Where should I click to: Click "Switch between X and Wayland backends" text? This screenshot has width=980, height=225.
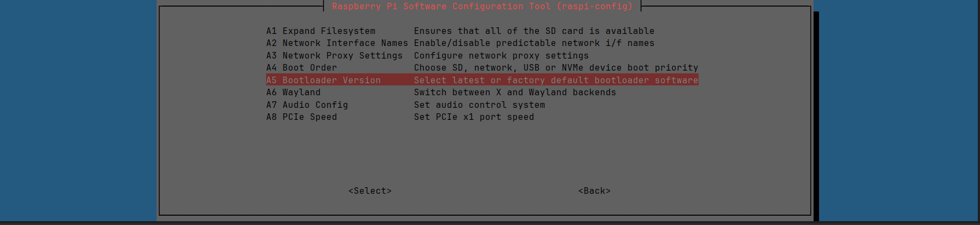coord(515,93)
